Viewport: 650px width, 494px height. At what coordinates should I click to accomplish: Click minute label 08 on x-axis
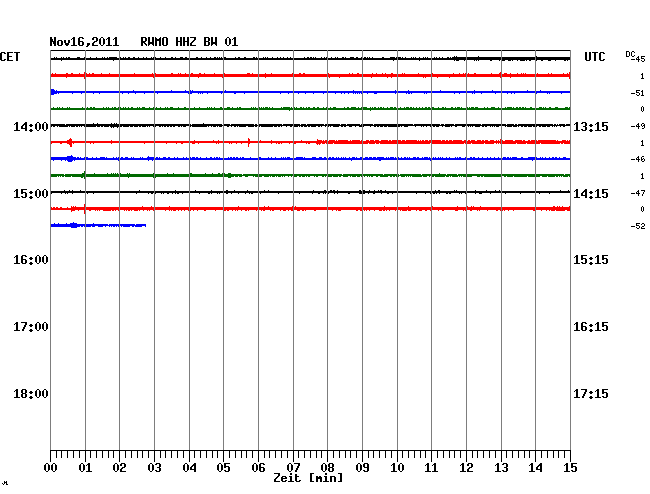327,468
